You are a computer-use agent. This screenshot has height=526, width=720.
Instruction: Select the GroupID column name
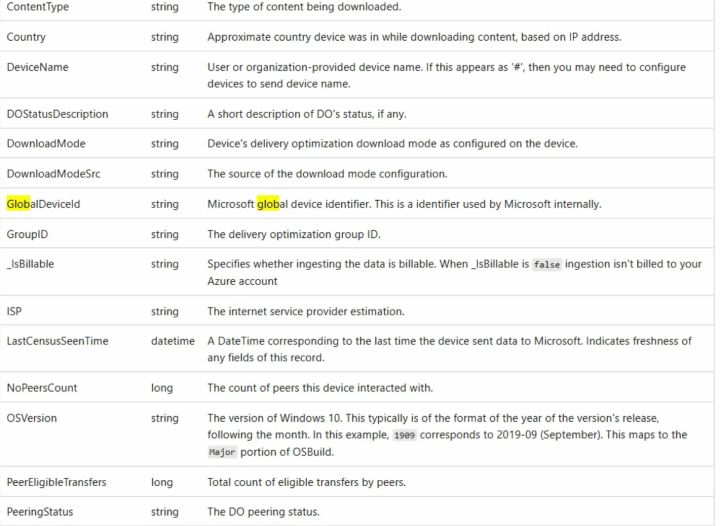click(x=27, y=234)
